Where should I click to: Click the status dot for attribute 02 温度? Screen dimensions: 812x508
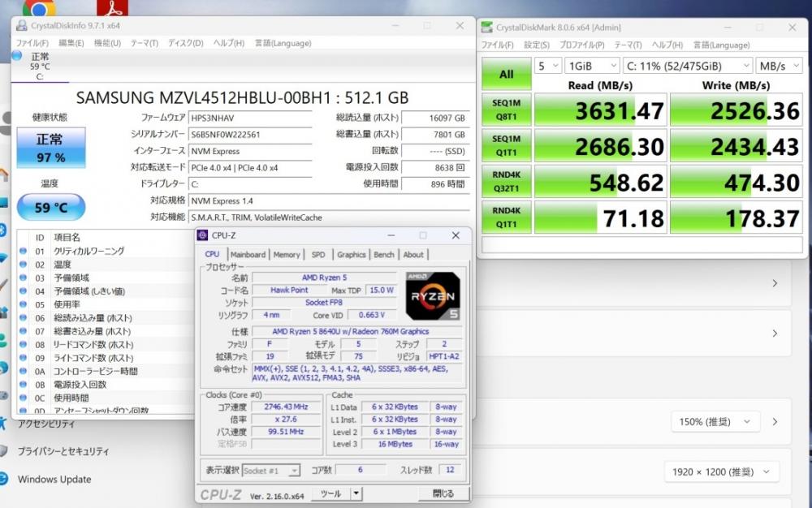tap(24, 265)
